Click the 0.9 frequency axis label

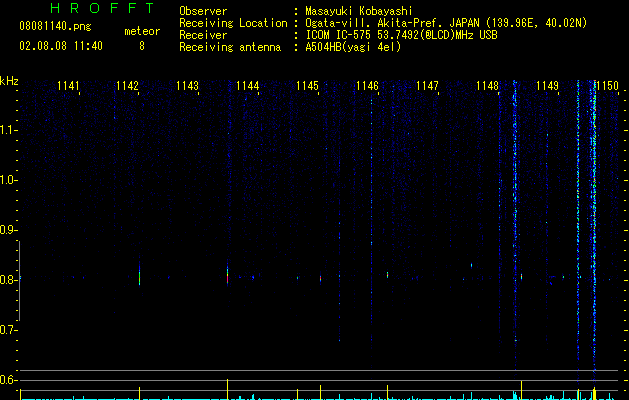7,230
